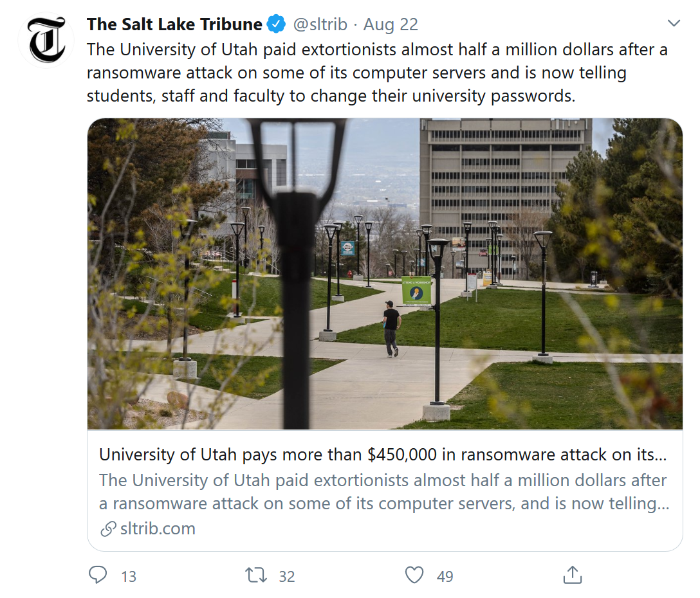The image size is (700, 598).
Task: Click the walking person in the photo
Action: [x=391, y=329]
